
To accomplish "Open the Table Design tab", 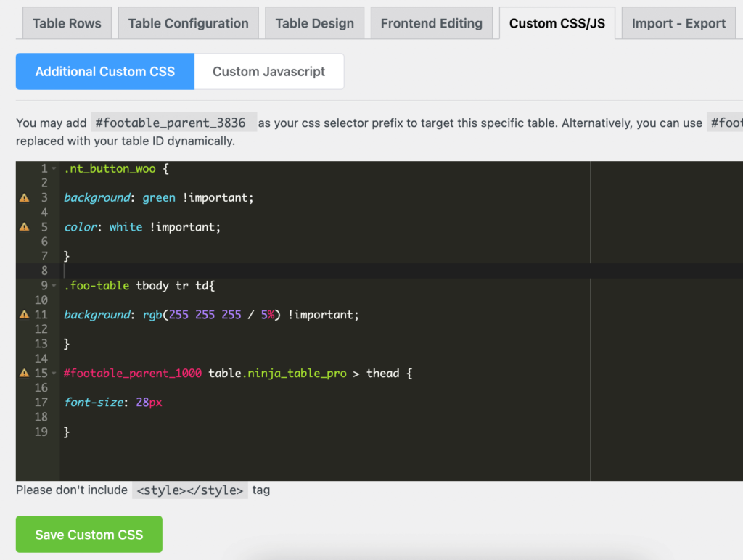I will 315,23.
